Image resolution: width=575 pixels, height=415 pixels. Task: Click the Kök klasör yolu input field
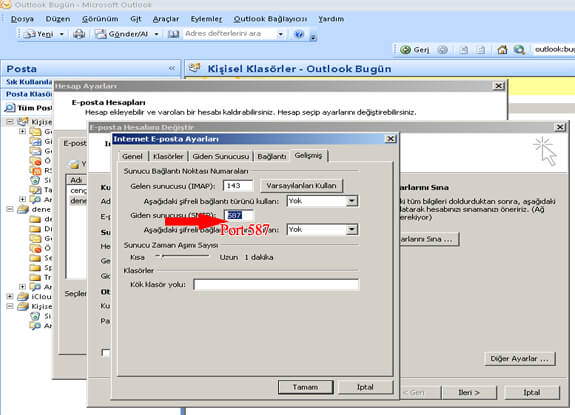276,284
